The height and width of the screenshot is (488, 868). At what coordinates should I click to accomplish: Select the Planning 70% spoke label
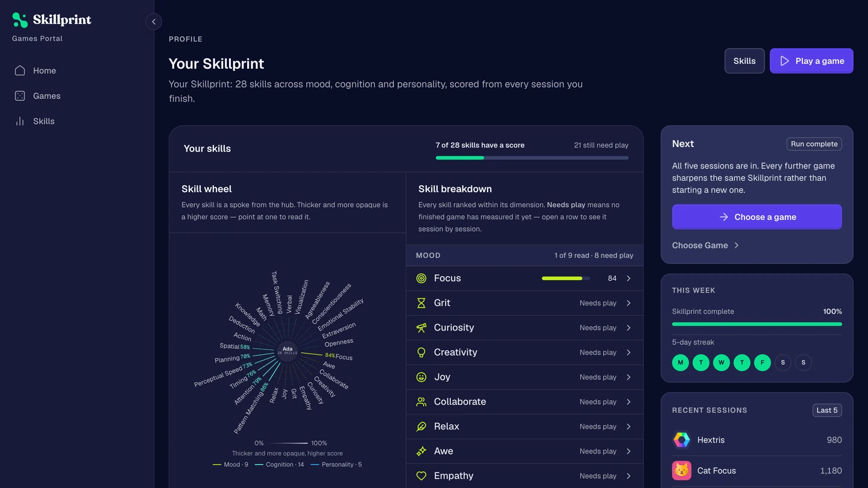pyautogui.click(x=233, y=358)
